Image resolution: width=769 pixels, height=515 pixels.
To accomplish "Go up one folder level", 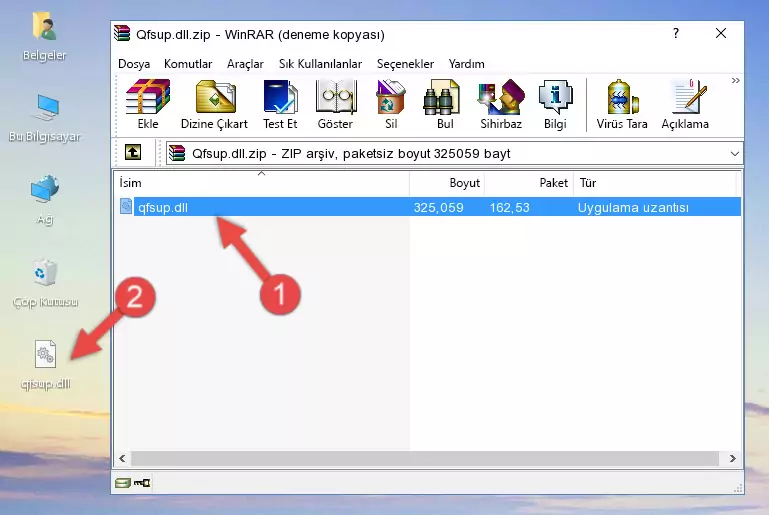I will (133, 153).
